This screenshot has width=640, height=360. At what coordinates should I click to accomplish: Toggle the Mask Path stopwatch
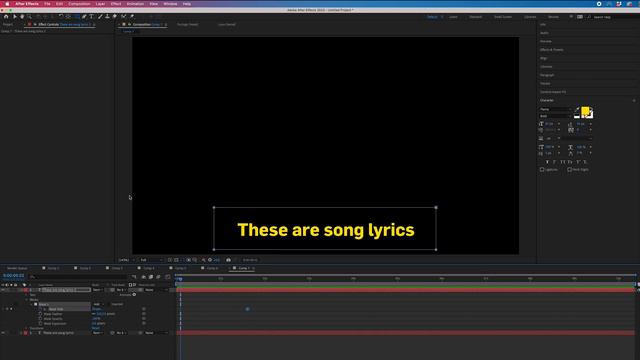(x=40, y=309)
